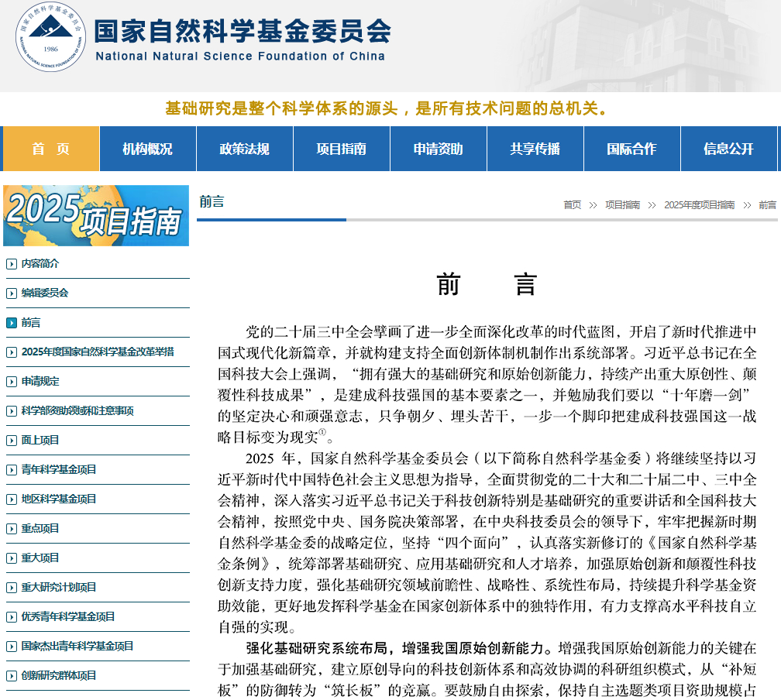This screenshot has height=700, width=781.
Task: Open 青年科学基金项目 in the sidebar
Action: pos(59,470)
